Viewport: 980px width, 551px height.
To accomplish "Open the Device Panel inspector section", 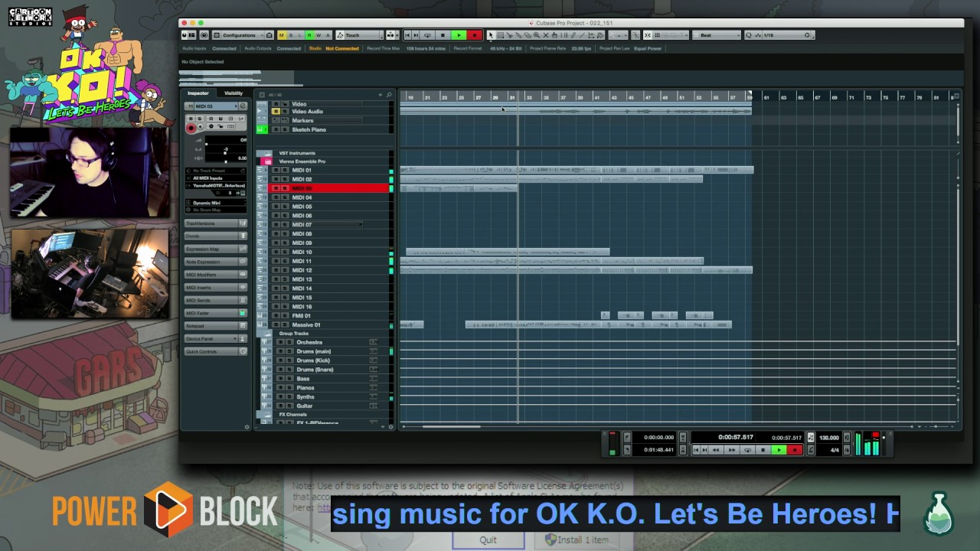I will [x=216, y=339].
